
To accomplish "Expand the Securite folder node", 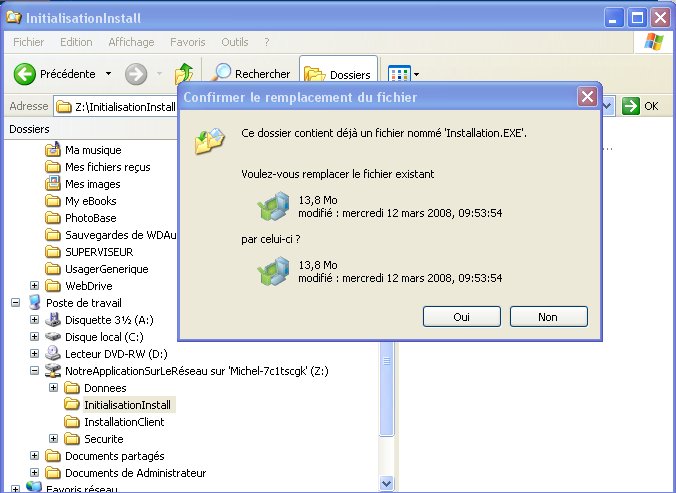I will 53,439.
